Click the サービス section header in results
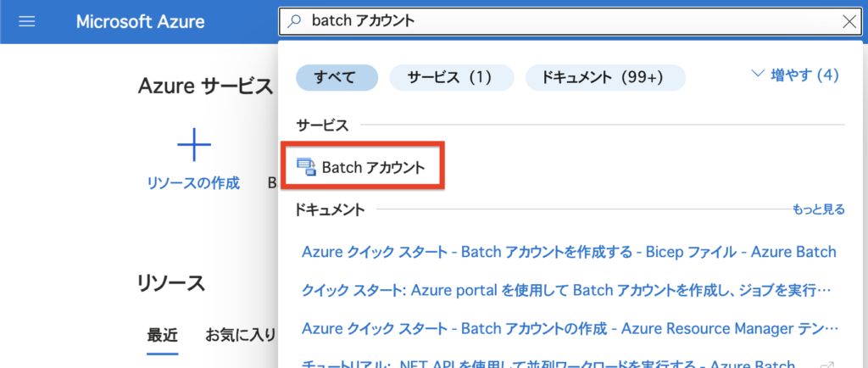 pyautogui.click(x=323, y=125)
